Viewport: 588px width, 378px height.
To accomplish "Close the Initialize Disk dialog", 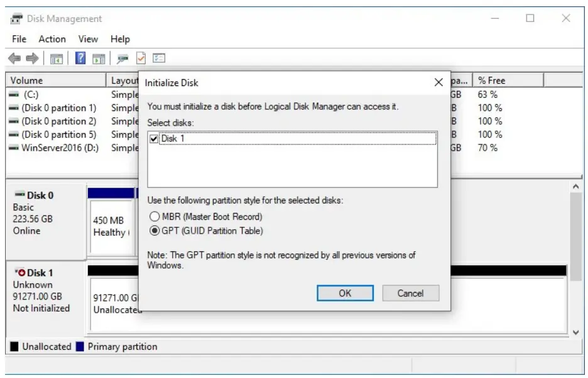I will (x=438, y=82).
